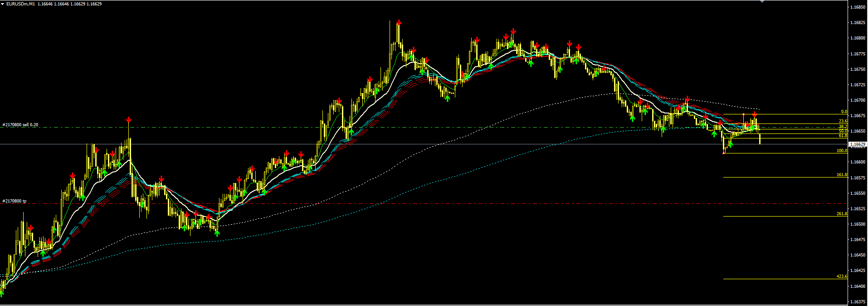The height and width of the screenshot is (306, 868).
Task: Click the 1.16400 price scale value
Action: 858,286
